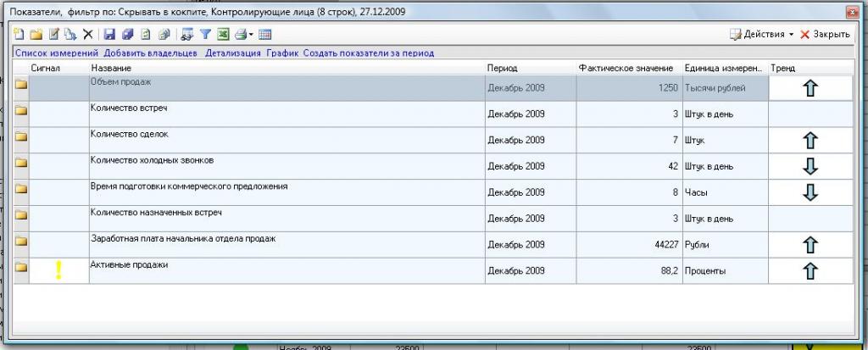The image size is (868, 350).
Task: Open the print options dropdown arrow
Action: tap(252, 35)
